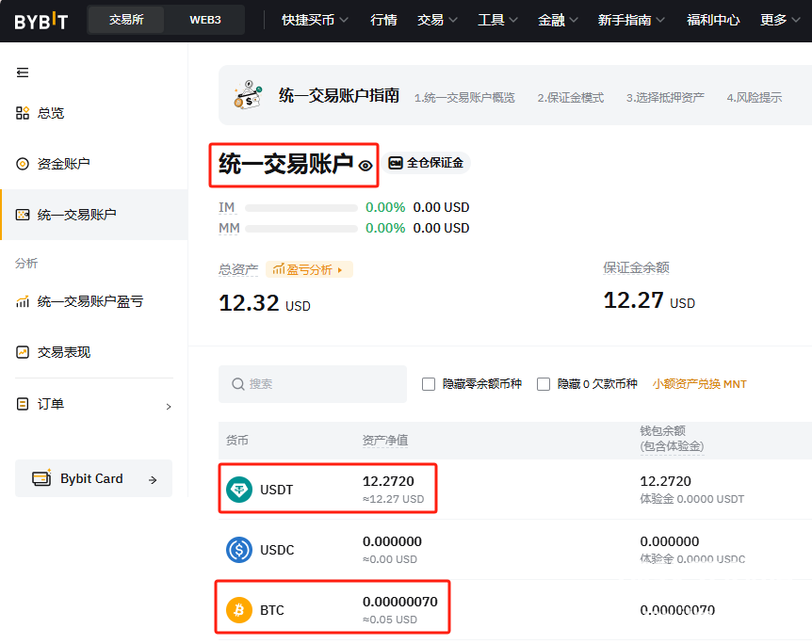This screenshot has width=812, height=644.
Task: Click the Bybit Card icon
Action: tap(41, 478)
